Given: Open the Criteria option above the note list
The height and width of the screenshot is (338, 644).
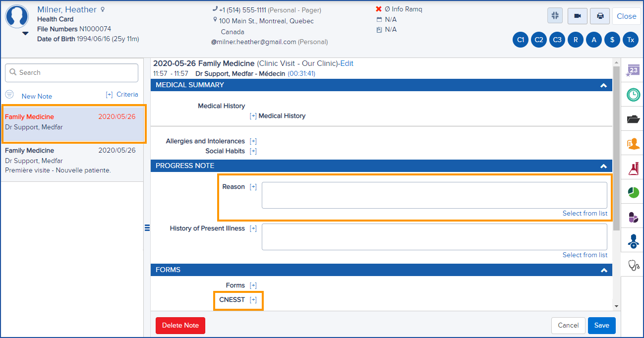Looking at the screenshot, I should click(128, 96).
